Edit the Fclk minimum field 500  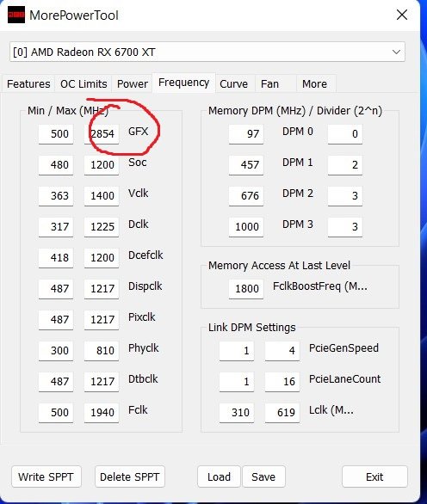click(56, 412)
